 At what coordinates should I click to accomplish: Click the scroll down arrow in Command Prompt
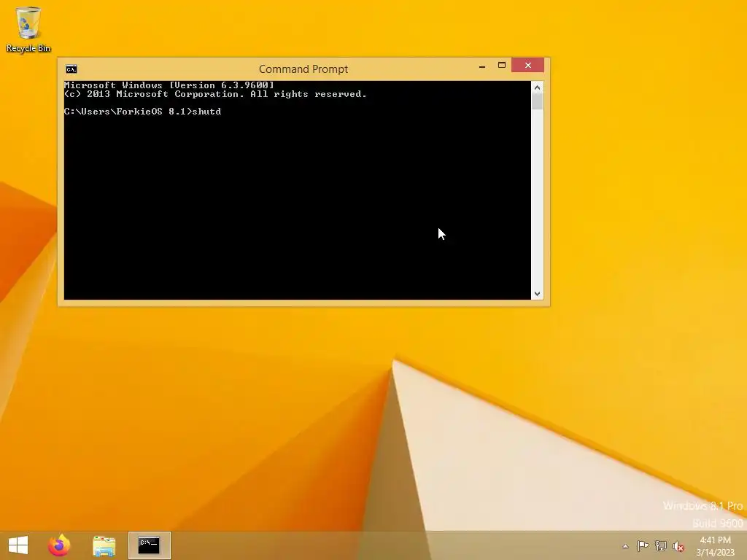pos(537,294)
